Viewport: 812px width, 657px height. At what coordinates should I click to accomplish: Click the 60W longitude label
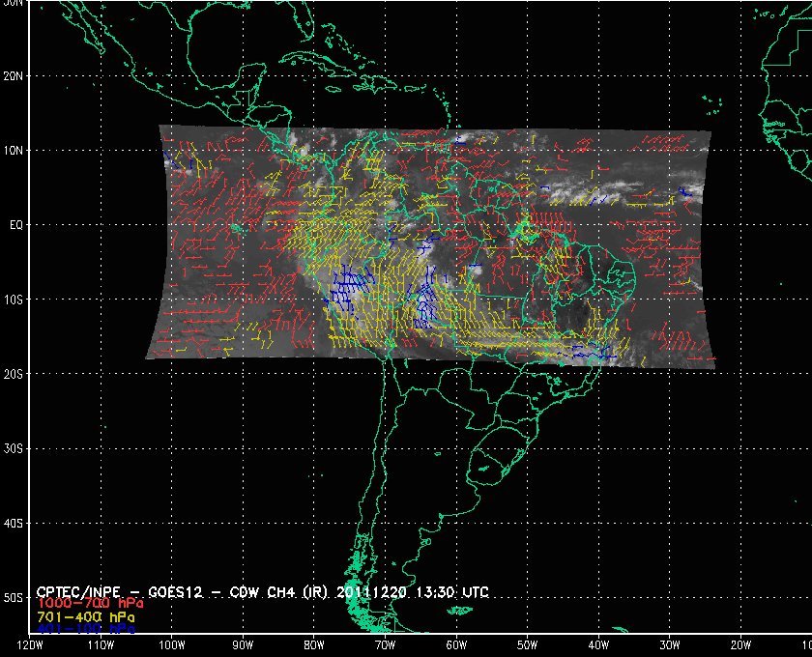[x=456, y=645]
